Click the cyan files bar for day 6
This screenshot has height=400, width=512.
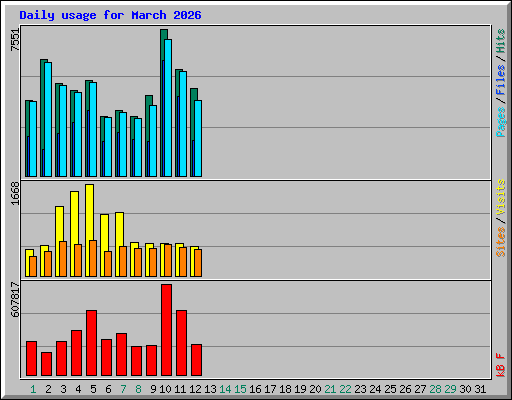(x=108, y=147)
